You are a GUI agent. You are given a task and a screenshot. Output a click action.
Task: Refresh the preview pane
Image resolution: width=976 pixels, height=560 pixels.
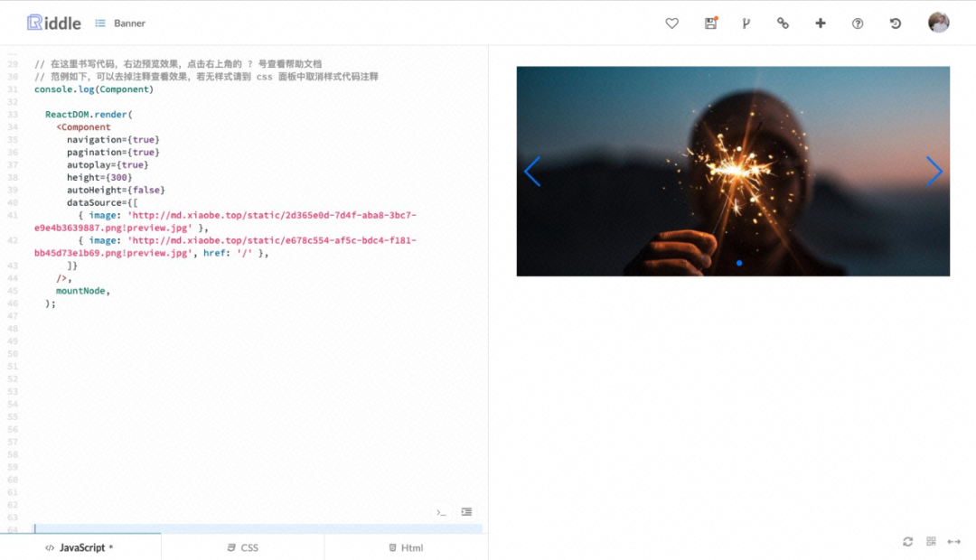[907, 542]
